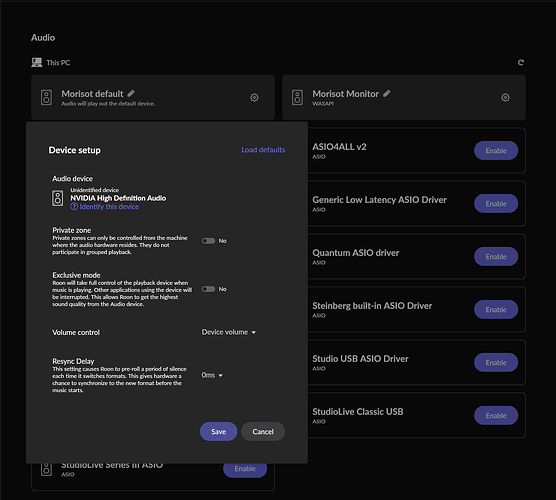The height and width of the screenshot is (500, 556).
Task: Refresh the audio device list
Action: [x=521, y=63]
